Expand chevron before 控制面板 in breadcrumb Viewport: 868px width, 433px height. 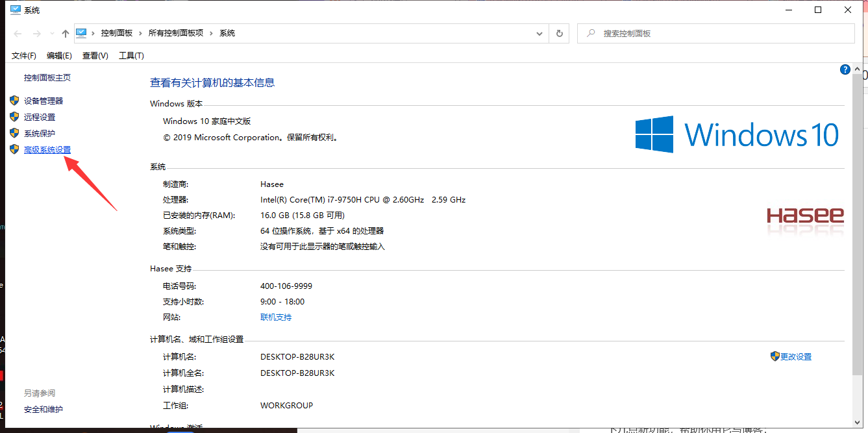click(x=93, y=33)
